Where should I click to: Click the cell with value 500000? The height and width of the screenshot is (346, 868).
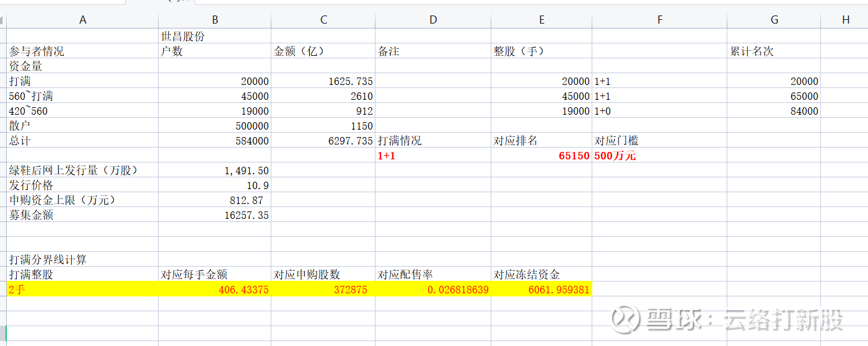point(215,125)
